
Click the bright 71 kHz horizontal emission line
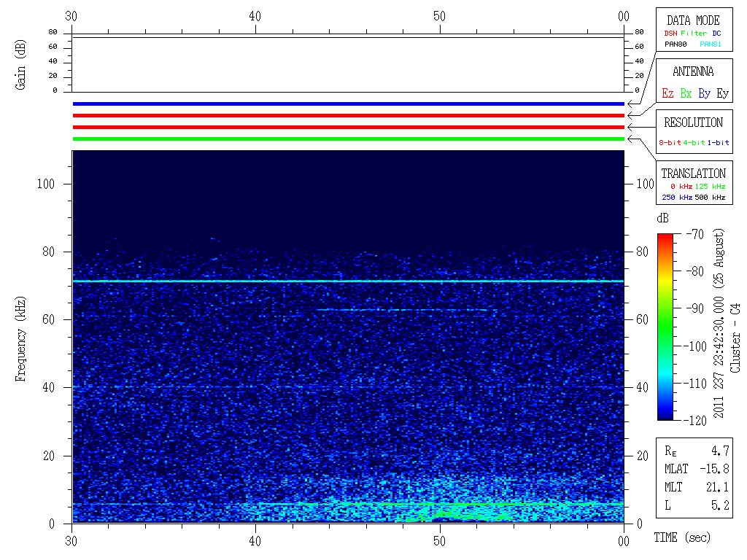pyautogui.click(x=349, y=281)
